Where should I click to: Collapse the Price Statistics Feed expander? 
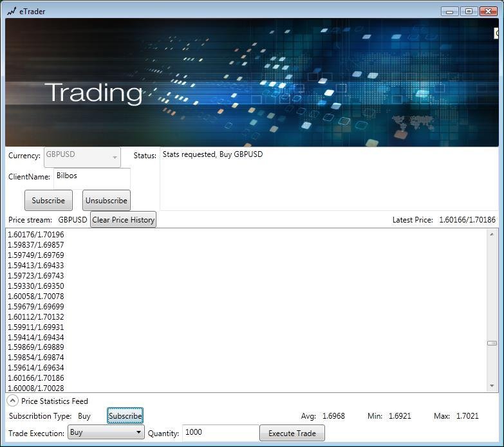(12, 401)
